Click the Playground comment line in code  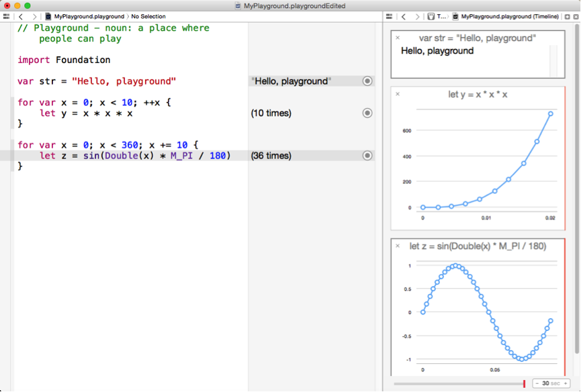114,34
